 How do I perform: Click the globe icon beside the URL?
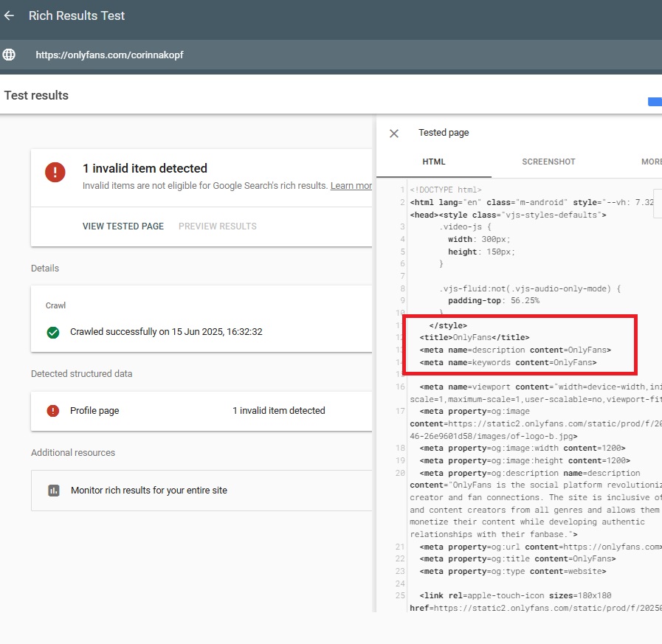(9, 55)
